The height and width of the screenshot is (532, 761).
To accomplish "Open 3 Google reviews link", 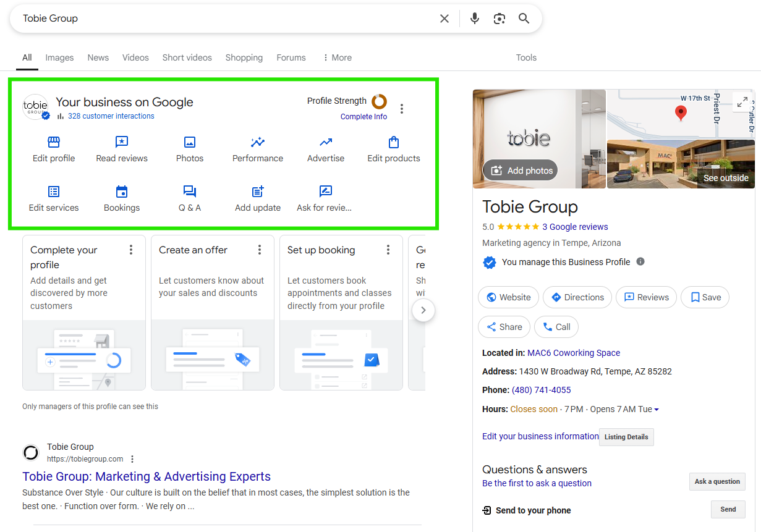I will coord(575,227).
